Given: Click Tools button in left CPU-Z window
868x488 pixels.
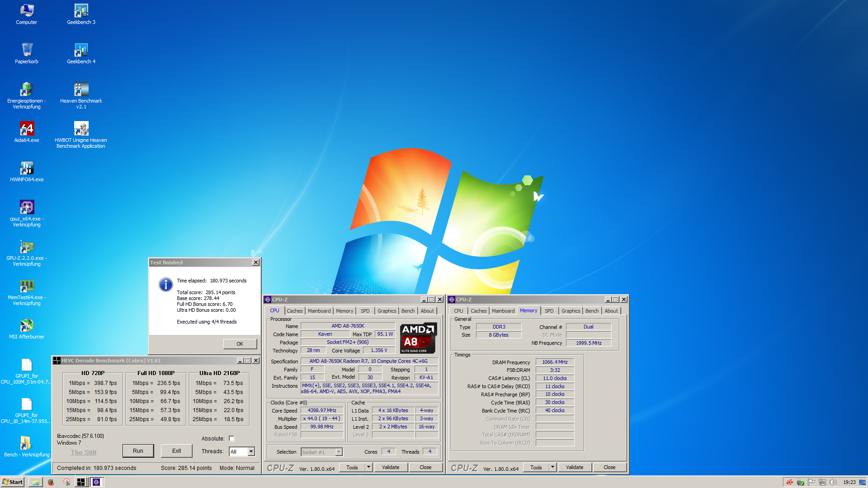Looking at the screenshot, I should point(352,467).
